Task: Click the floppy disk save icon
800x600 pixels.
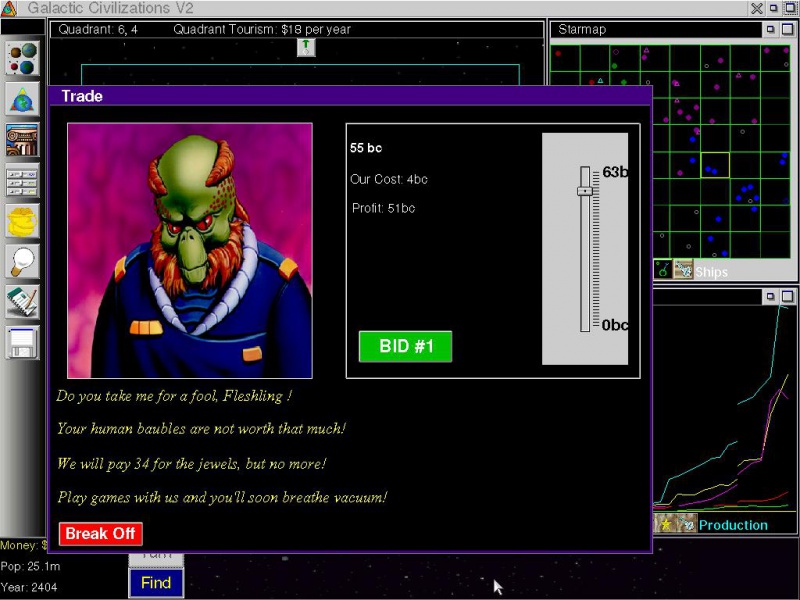Action: point(22,343)
